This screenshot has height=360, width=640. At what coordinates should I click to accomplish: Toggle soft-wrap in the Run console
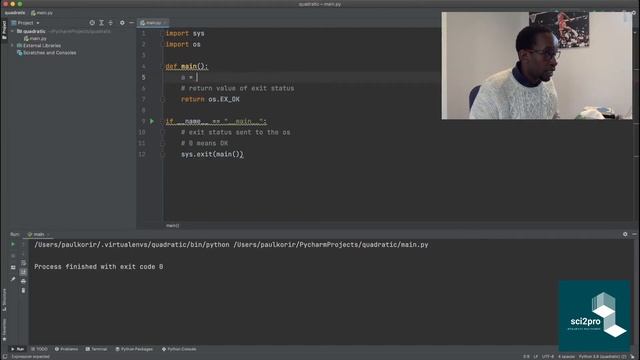pyautogui.click(x=23, y=263)
